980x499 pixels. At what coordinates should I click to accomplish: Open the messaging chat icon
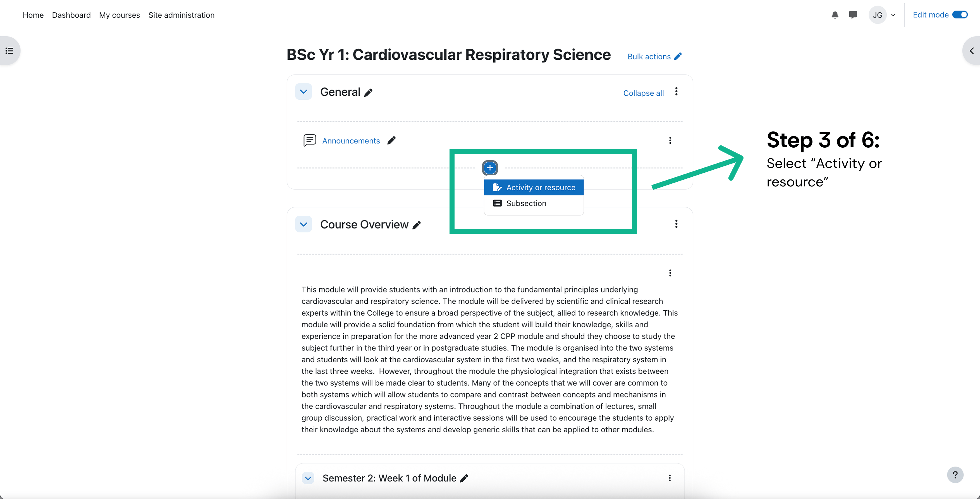tap(853, 15)
